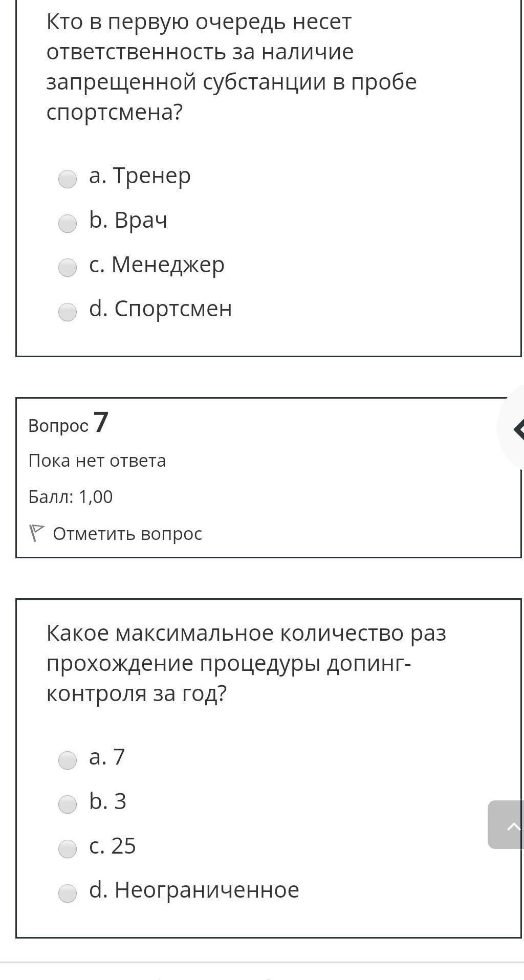Select answer a. Тренер
The image size is (524, 980).
(x=68, y=179)
